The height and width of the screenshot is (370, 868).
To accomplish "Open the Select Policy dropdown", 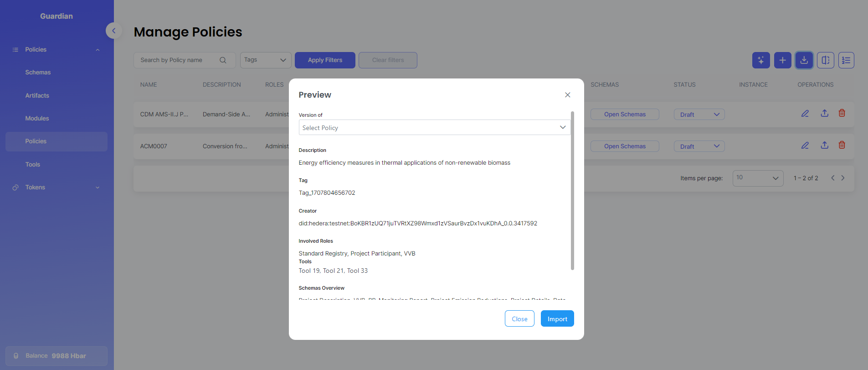I will coord(434,128).
